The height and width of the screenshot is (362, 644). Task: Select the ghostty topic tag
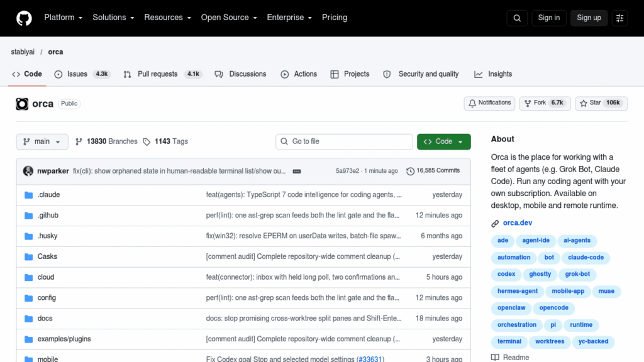tap(540, 274)
